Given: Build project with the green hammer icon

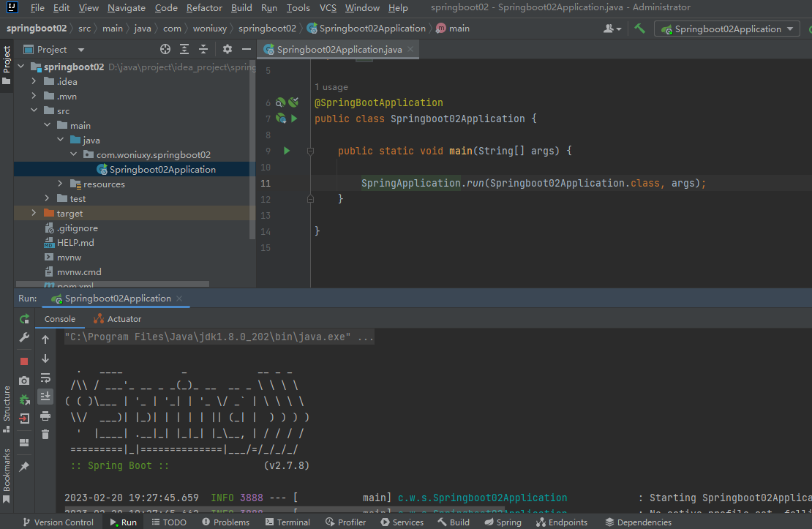Looking at the screenshot, I should pyautogui.click(x=640, y=29).
